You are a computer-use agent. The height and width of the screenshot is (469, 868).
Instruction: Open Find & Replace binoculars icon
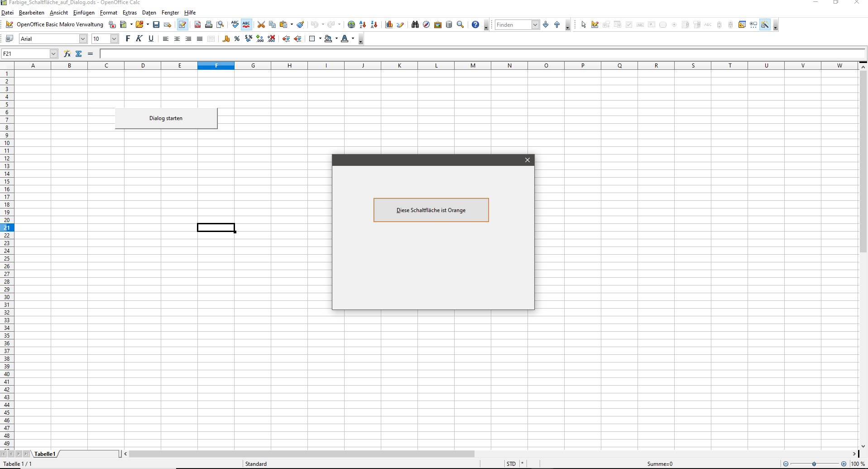click(415, 25)
